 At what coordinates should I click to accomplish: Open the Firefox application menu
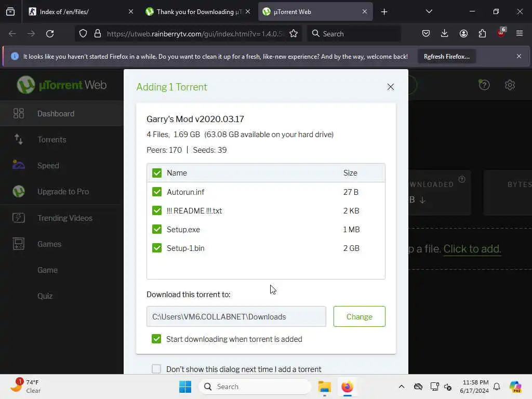[x=520, y=33]
